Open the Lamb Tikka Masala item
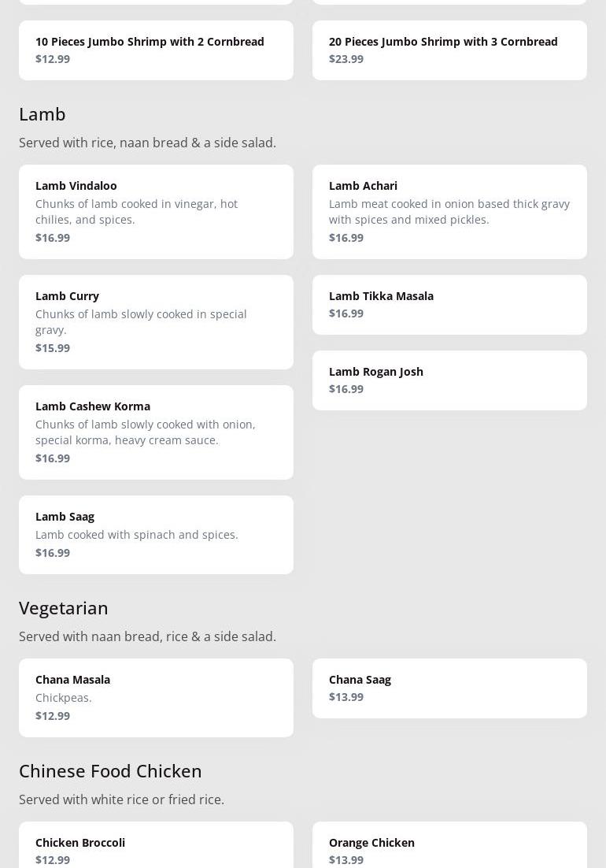 (x=449, y=304)
